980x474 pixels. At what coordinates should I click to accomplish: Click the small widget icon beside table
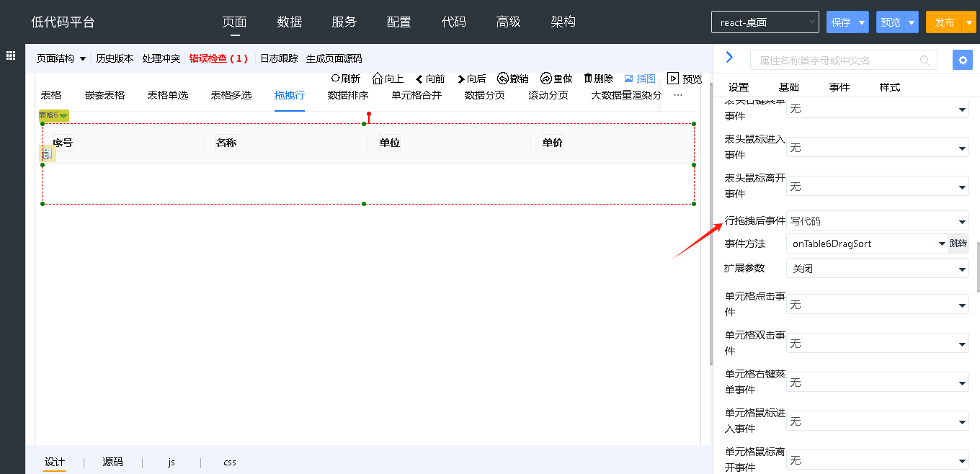(47, 153)
